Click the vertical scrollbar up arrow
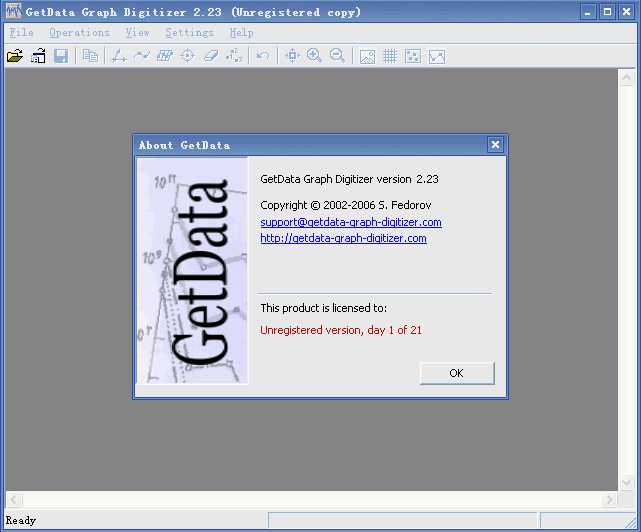641x532 pixels. (626, 78)
